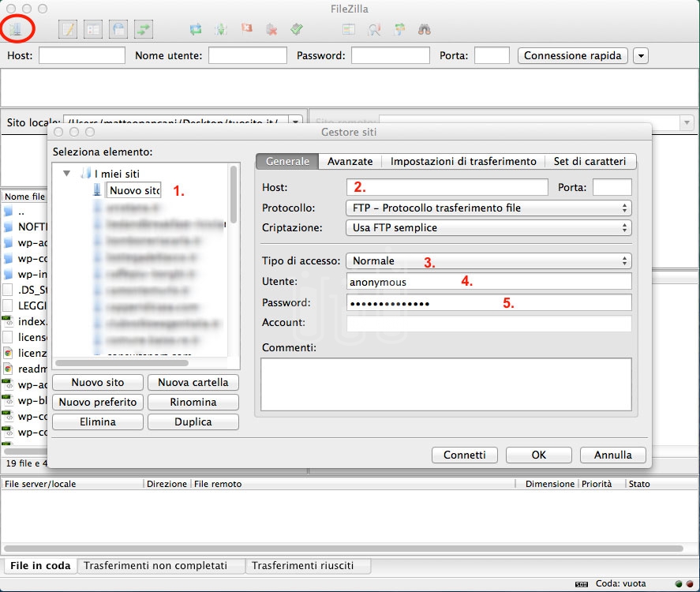
Task: Sort queue by the Direzione column
Action: point(167,484)
